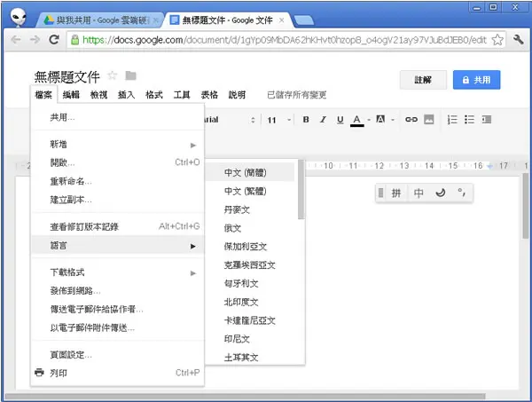Open the 編輯 menu
The height and width of the screenshot is (402, 532).
click(x=71, y=95)
